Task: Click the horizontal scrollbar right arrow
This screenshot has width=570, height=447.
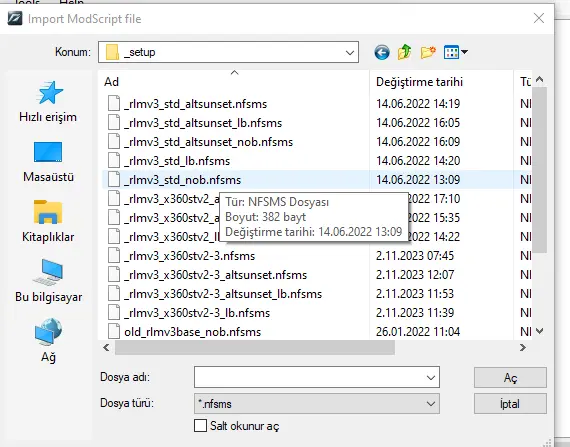Action: point(523,348)
